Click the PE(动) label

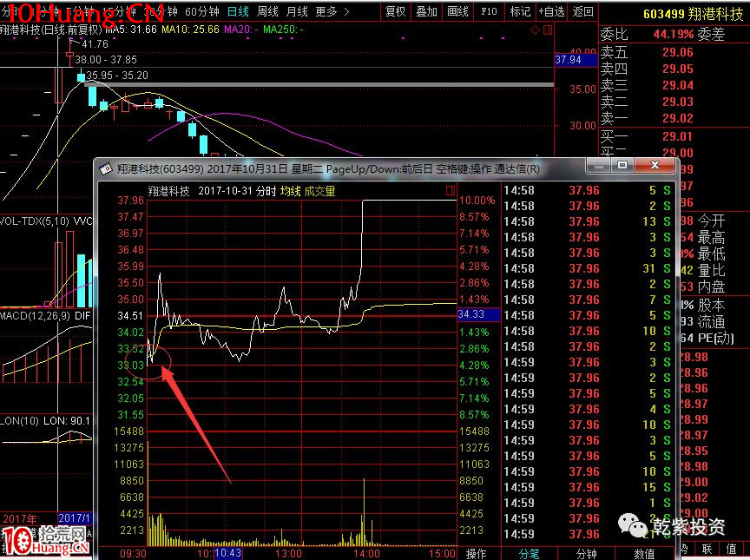coord(715,338)
